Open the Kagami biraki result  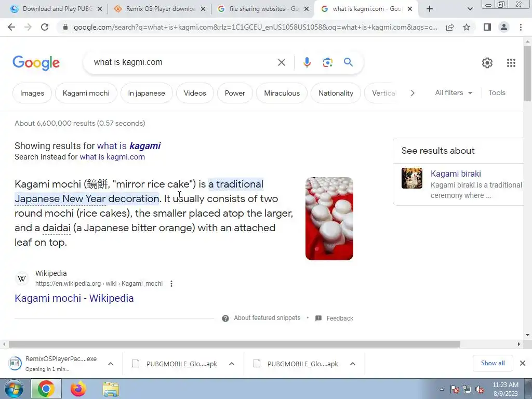(x=455, y=174)
